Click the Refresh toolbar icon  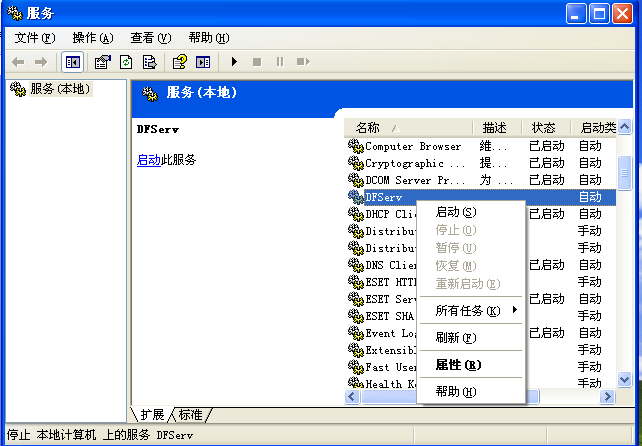click(126, 62)
